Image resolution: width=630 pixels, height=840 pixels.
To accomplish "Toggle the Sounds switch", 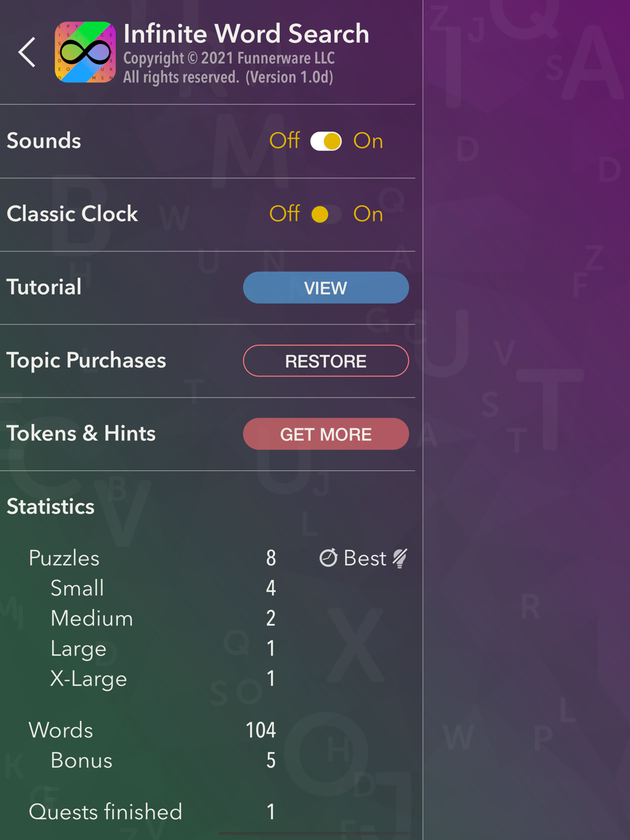I will click(x=326, y=141).
